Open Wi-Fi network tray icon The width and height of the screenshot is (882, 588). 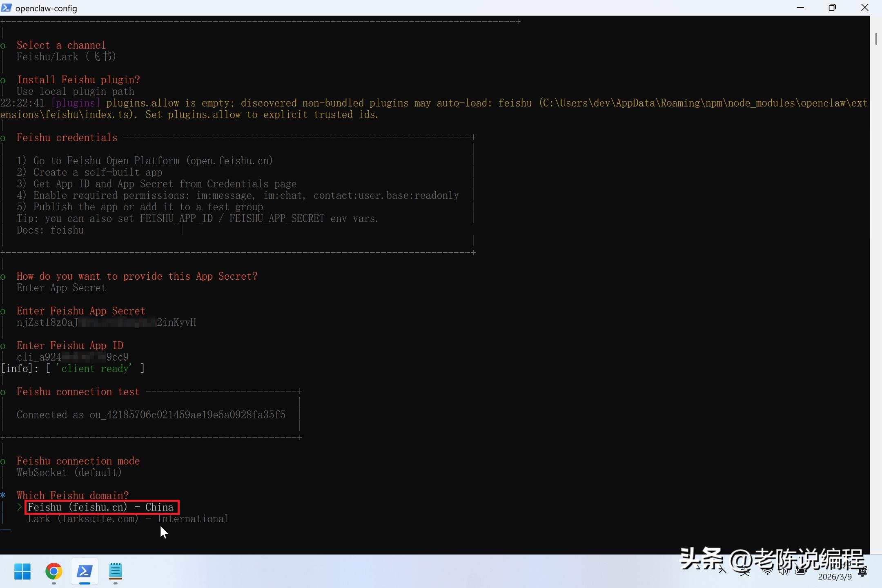pyautogui.click(x=767, y=571)
